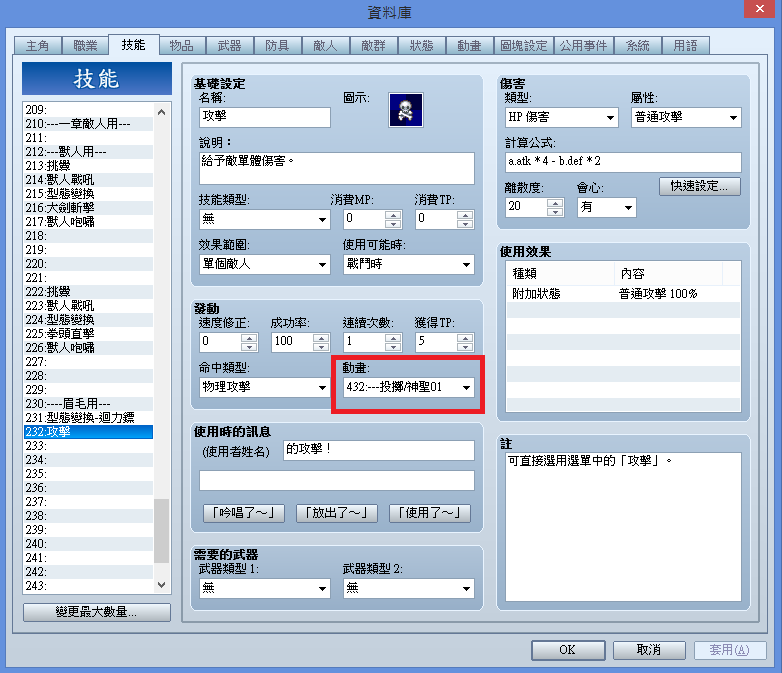Screen dimensions: 782x673
Task: Select the 附加狀態 effect row
Action: coord(623,293)
